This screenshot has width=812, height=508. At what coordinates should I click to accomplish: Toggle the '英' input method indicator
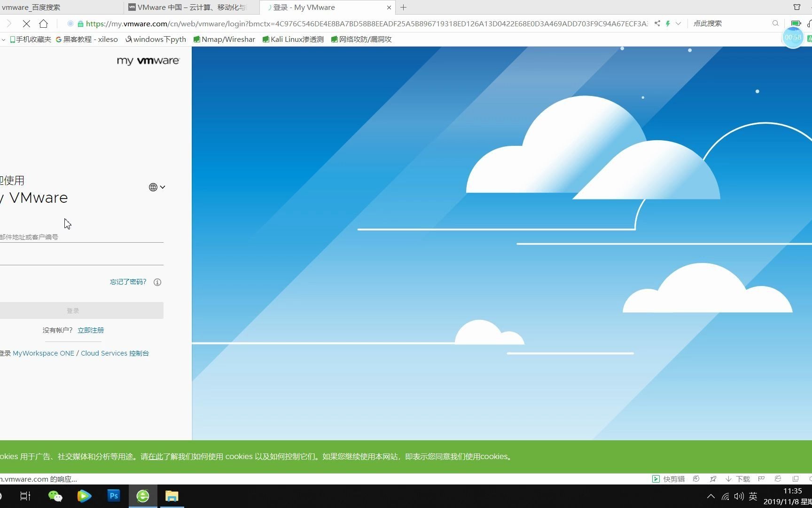tap(753, 496)
